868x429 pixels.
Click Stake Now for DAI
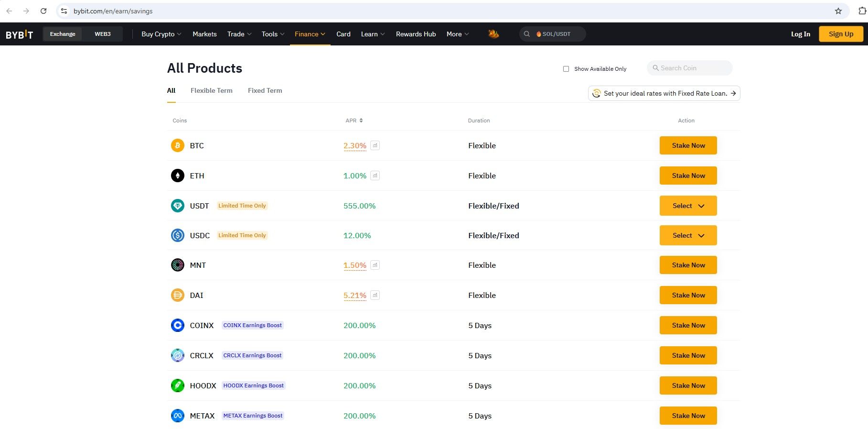(x=688, y=295)
